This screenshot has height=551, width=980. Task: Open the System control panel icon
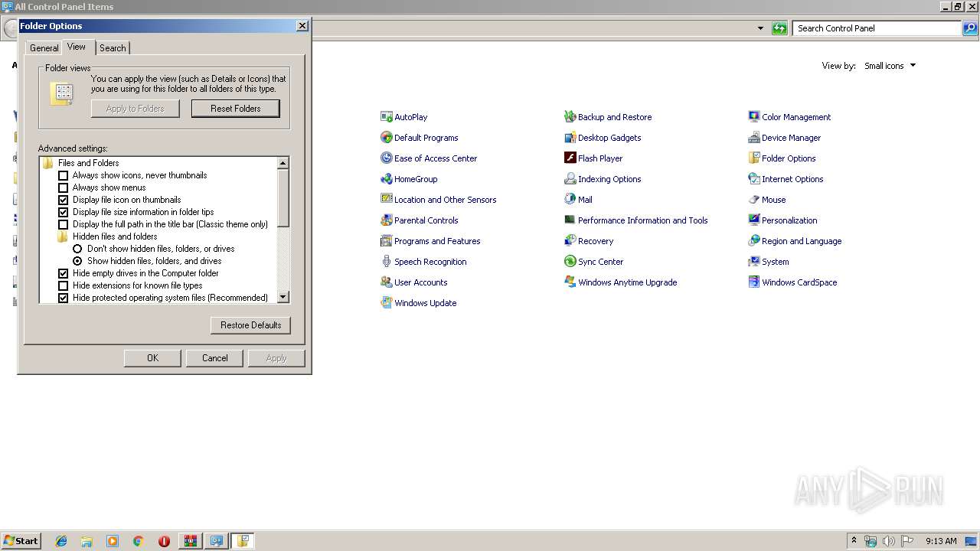[769, 262]
